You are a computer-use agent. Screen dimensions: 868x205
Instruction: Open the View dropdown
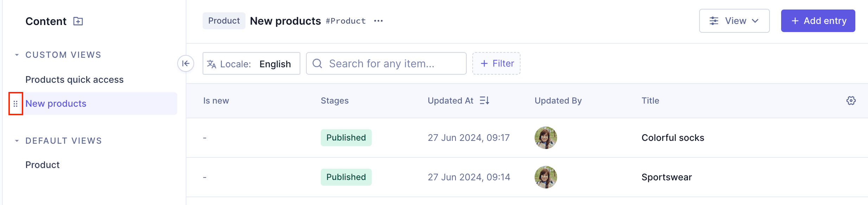click(734, 21)
